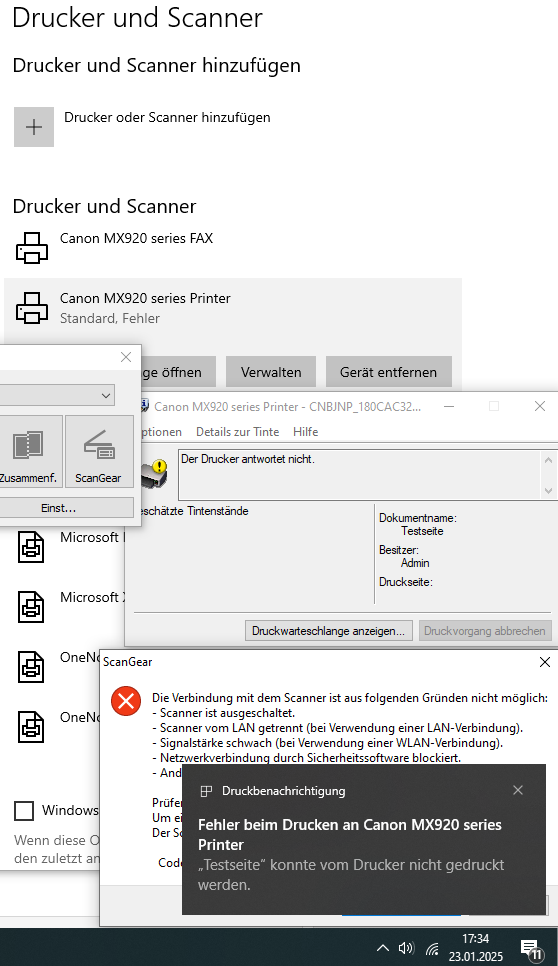This screenshot has width=558, height=966.
Task: Click Druckbenachrichtigung notification icon
Action: coord(207,791)
